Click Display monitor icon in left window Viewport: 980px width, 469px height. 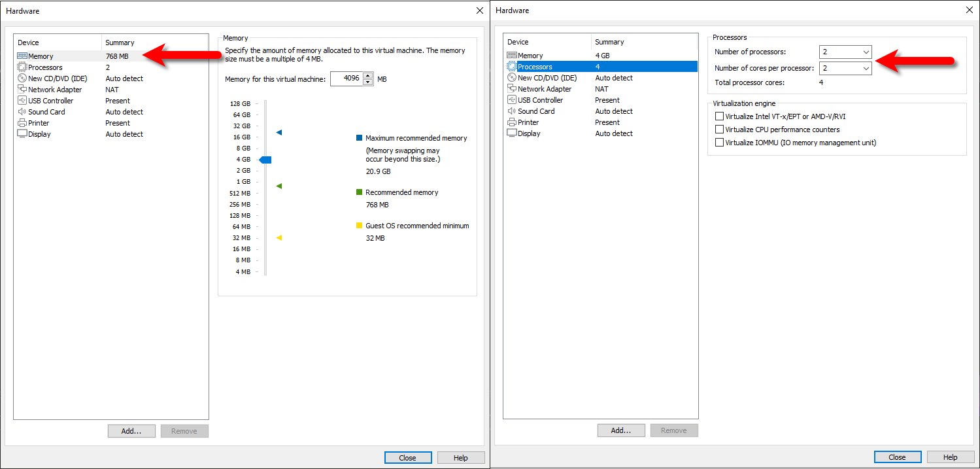22,134
